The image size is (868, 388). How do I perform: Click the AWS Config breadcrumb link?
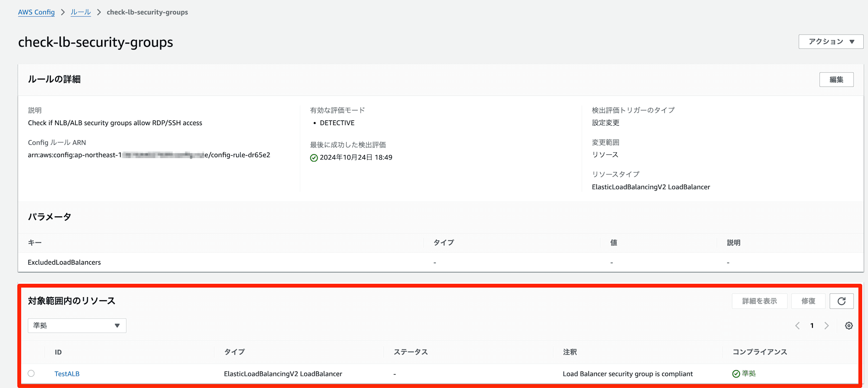point(36,12)
